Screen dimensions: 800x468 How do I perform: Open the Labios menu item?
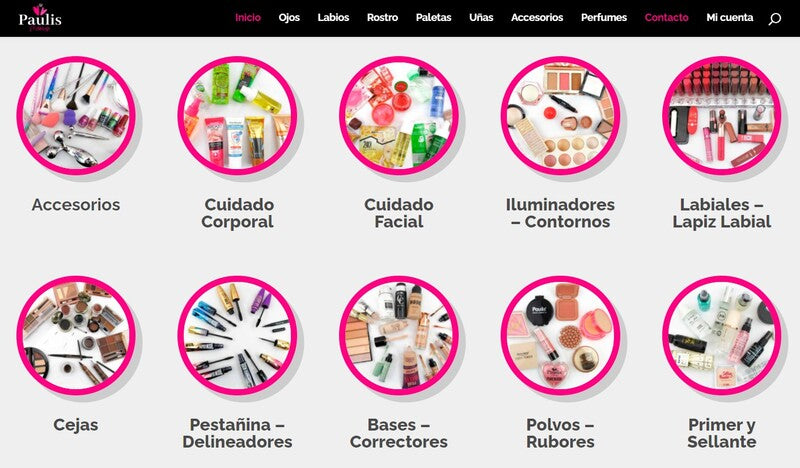point(333,17)
